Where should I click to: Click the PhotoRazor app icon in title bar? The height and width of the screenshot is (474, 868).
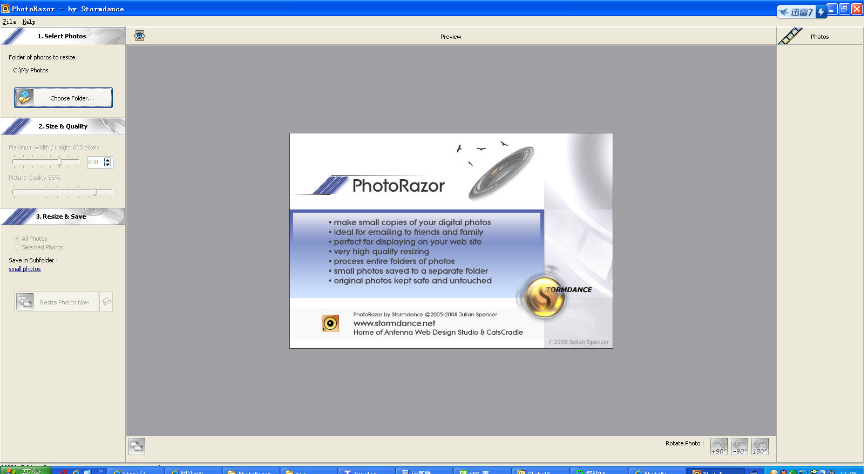pyautogui.click(x=5, y=9)
